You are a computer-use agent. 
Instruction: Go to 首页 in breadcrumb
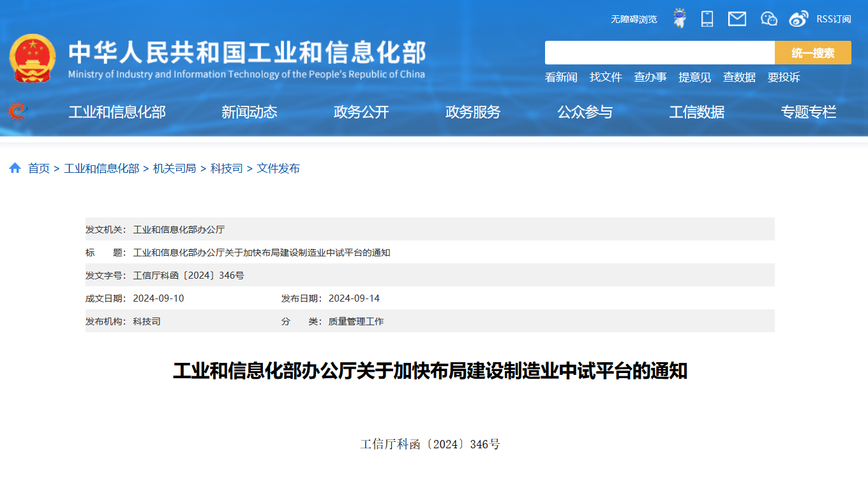[39, 168]
